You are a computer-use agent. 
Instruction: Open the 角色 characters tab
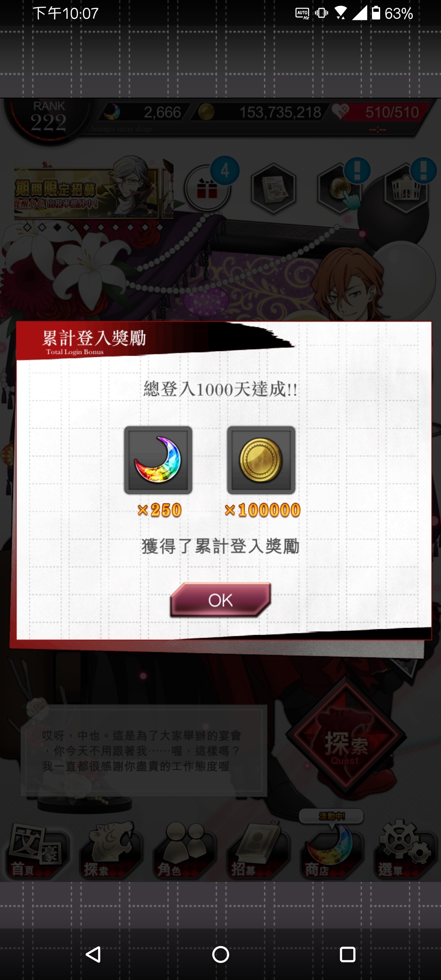coord(184,851)
